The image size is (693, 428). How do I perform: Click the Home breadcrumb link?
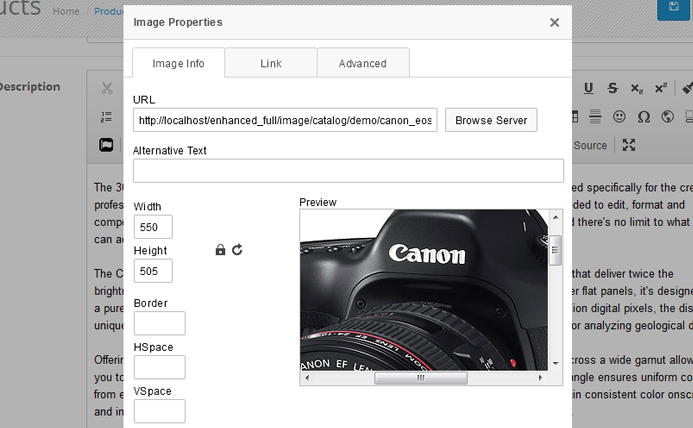66,11
